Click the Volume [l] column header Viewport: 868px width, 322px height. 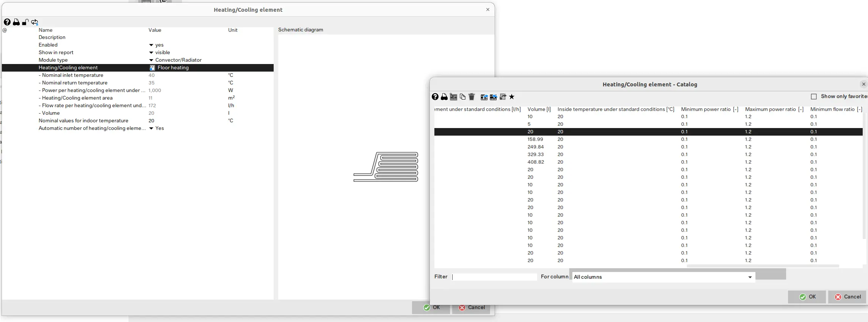[539, 109]
